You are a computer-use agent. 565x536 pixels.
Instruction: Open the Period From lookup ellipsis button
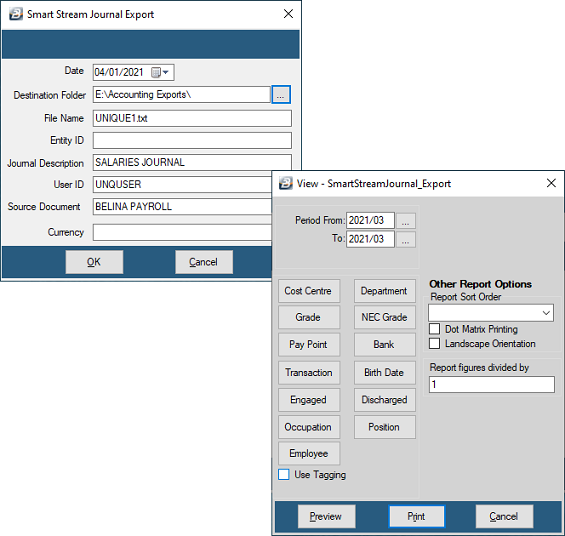point(406,221)
